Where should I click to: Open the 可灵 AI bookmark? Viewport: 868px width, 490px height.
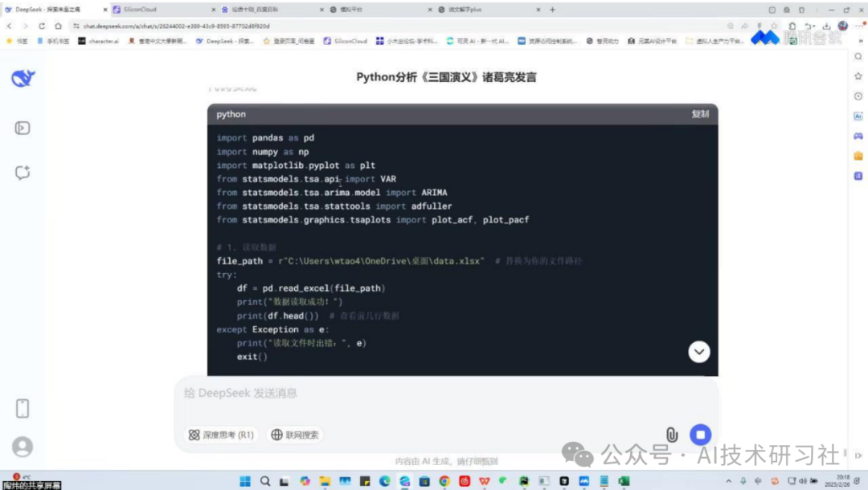(477, 41)
